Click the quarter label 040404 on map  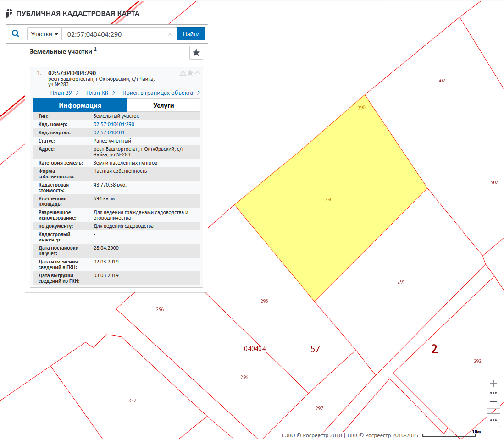[255, 349]
